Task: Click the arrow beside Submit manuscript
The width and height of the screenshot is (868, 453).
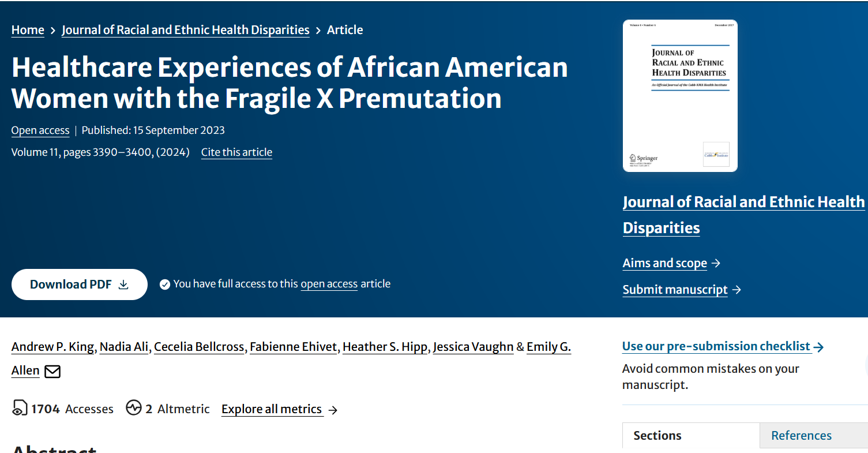Action: pyautogui.click(x=737, y=290)
